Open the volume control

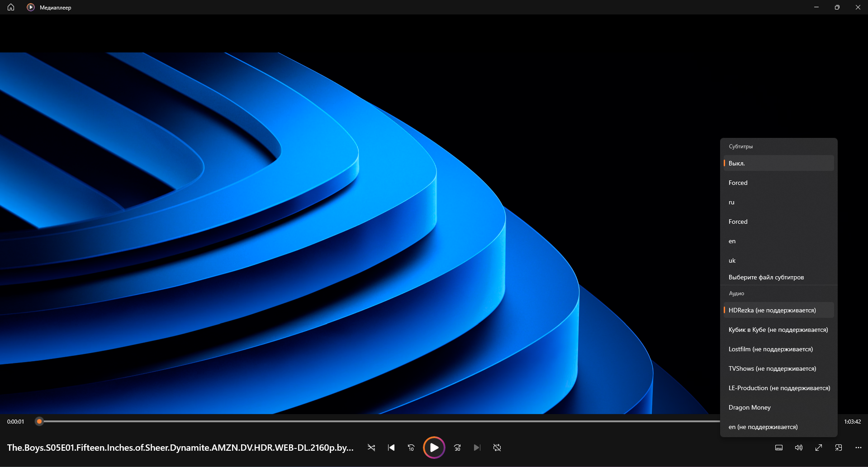click(x=799, y=448)
